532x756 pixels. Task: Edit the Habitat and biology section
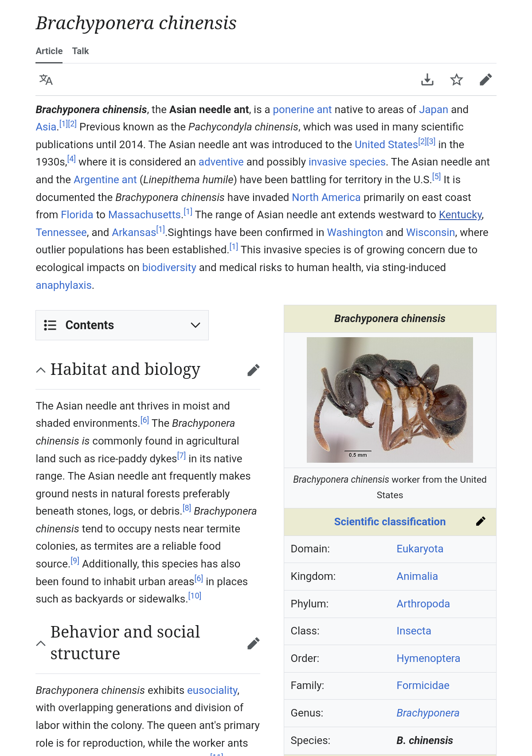tap(253, 370)
